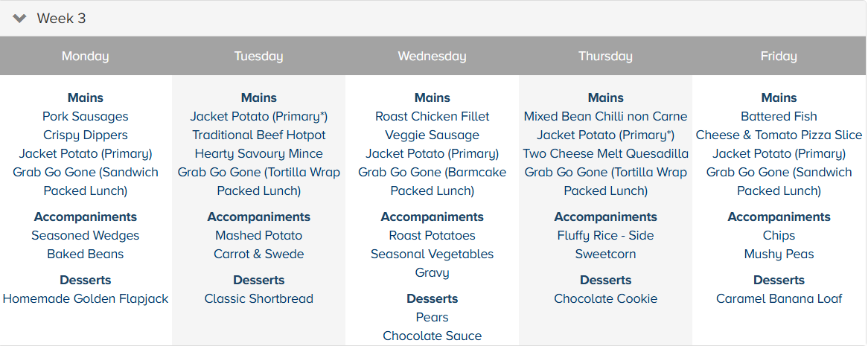Image resolution: width=868 pixels, height=346 pixels.
Task: Open Two Cheese Melt Quesadilla
Action: (x=605, y=154)
